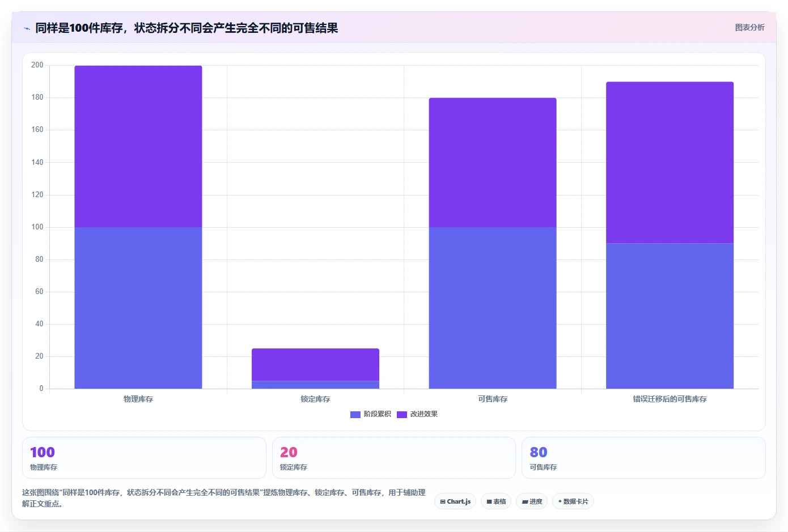Click the blue segment of 可售库存 bar
788x532 pixels.
click(493, 308)
